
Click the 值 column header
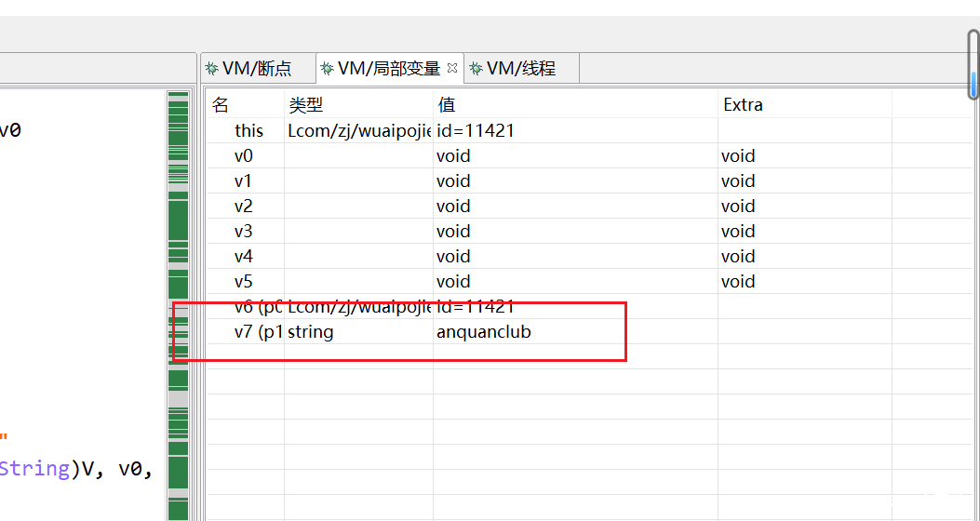(x=447, y=105)
